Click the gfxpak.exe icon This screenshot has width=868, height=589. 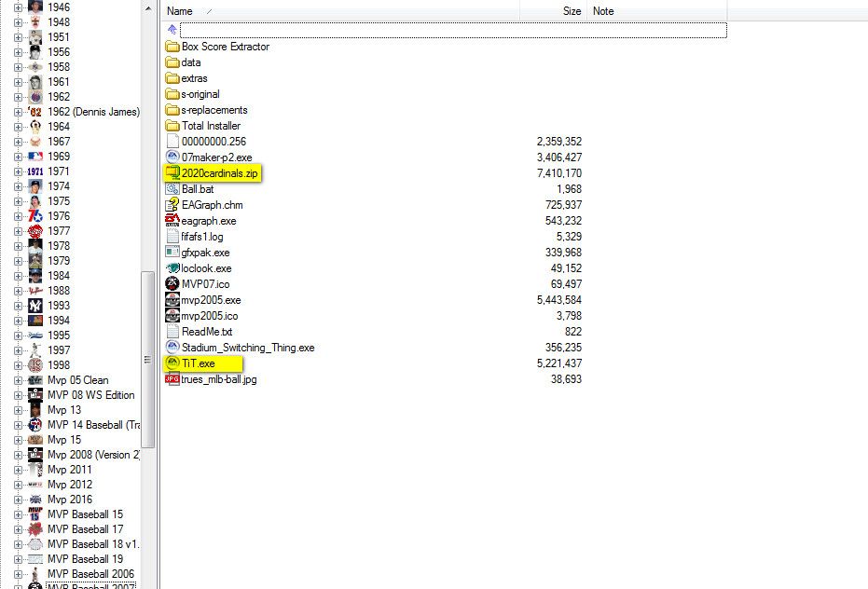(x=172, y=252)
